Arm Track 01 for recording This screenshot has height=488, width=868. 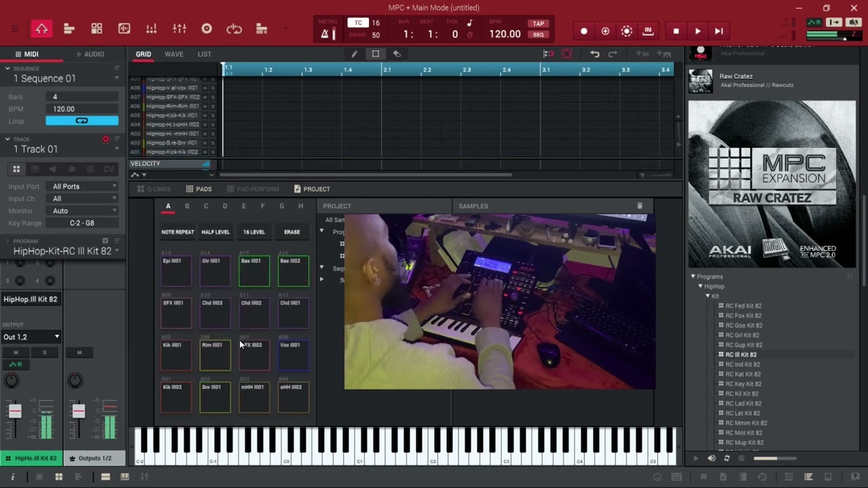[106, 139]
